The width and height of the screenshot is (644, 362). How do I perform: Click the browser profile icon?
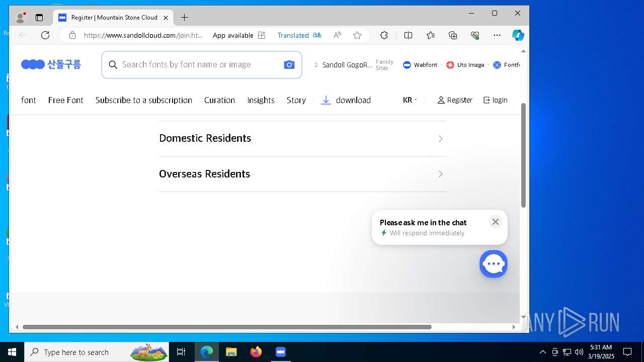pos(21,18)
